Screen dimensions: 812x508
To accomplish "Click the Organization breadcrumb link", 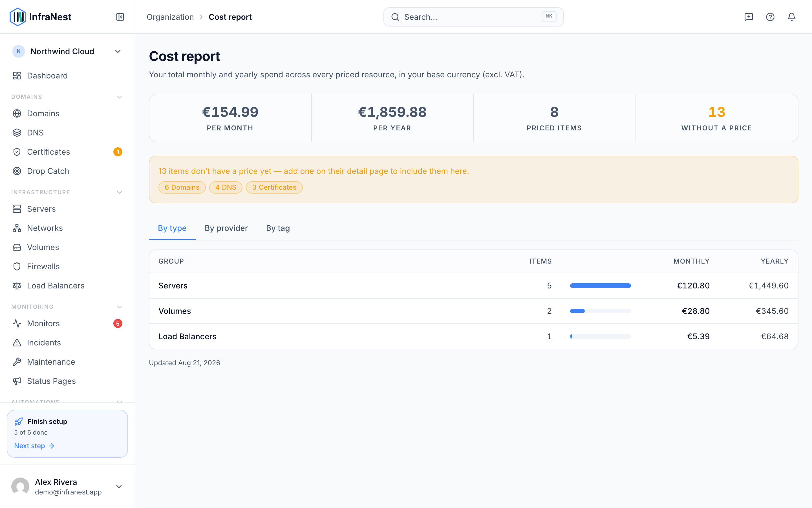I will [170, 17].
